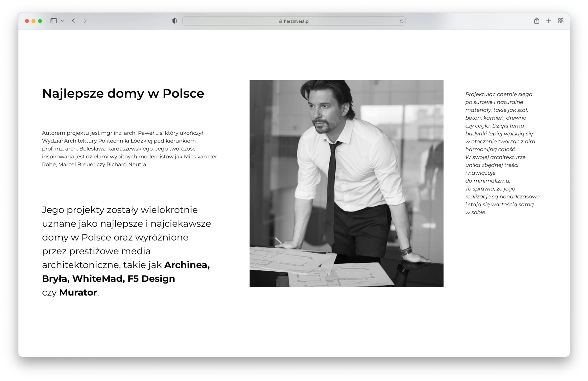Go back with the left arrow
This screenshot has height=381, width=588.
tap(73, 21)
